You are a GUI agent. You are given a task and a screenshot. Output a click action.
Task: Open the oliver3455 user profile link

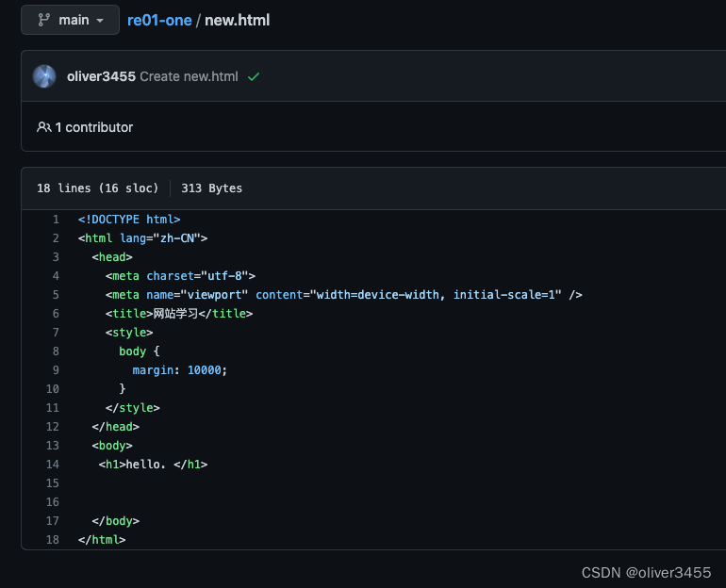point(101,76)
